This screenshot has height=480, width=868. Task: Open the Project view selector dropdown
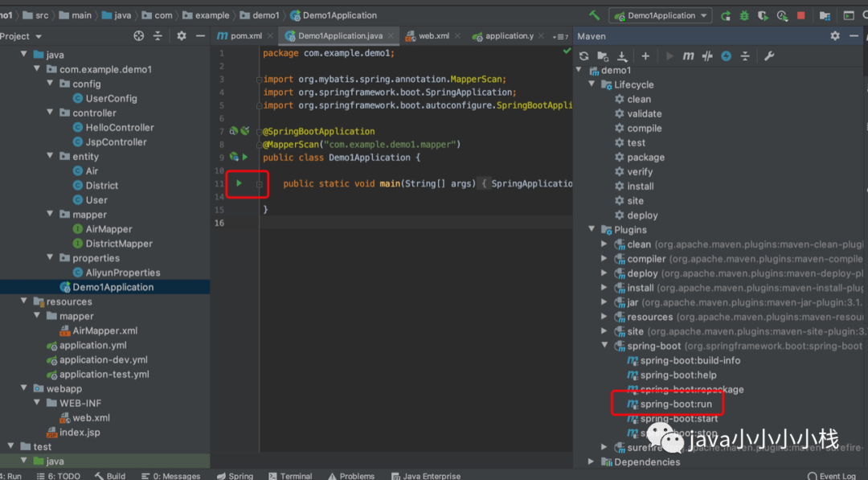(x=21, y=36)
